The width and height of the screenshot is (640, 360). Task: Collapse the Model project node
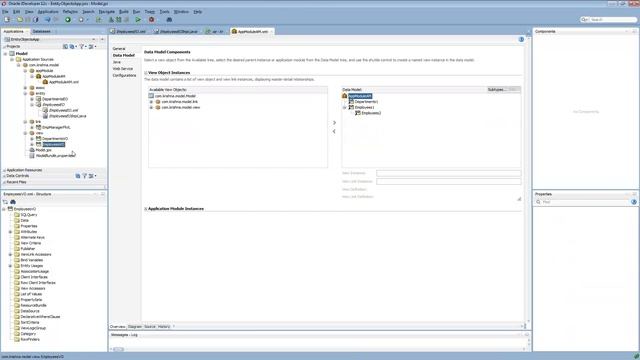pyautogui.click(x=5, y=53)
